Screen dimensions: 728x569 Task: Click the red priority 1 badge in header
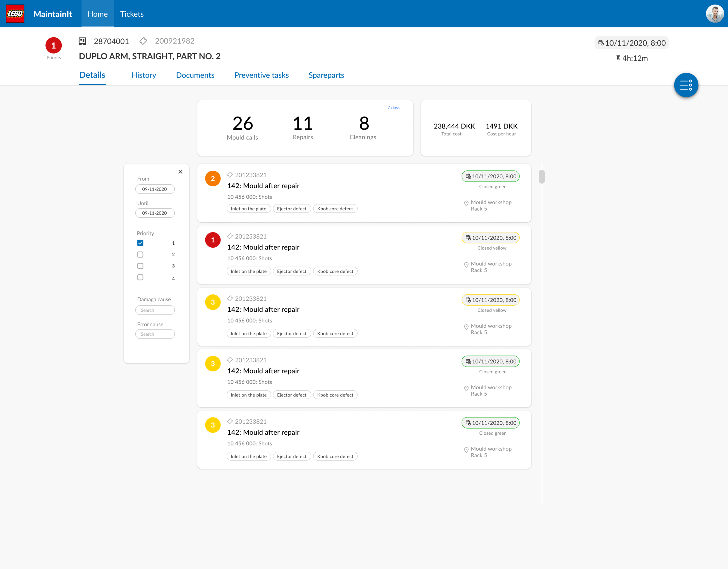pos(54,45)
